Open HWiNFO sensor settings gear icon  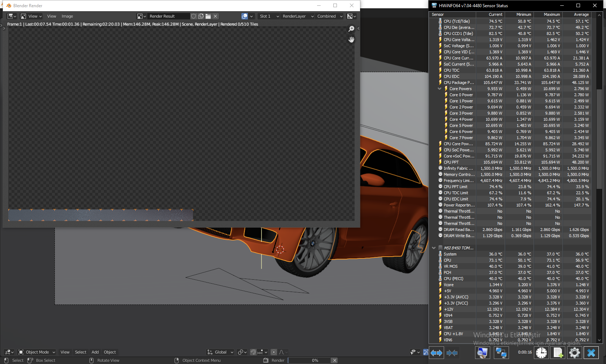[x=575, y=352]
